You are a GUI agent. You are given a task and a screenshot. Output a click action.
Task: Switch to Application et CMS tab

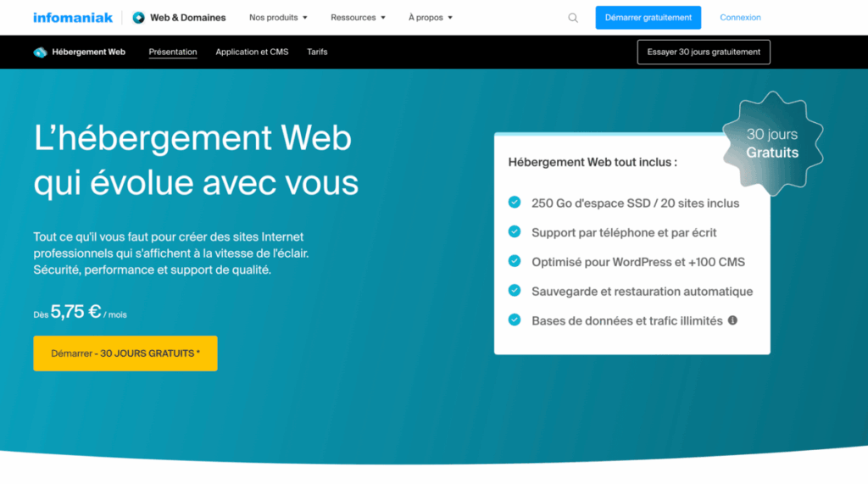pos(252,52)
